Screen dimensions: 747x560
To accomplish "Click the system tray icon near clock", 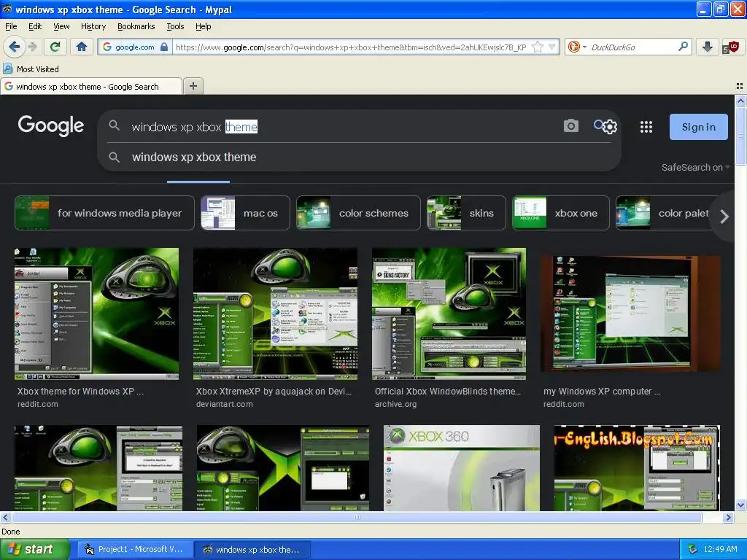I will (692, 550).
